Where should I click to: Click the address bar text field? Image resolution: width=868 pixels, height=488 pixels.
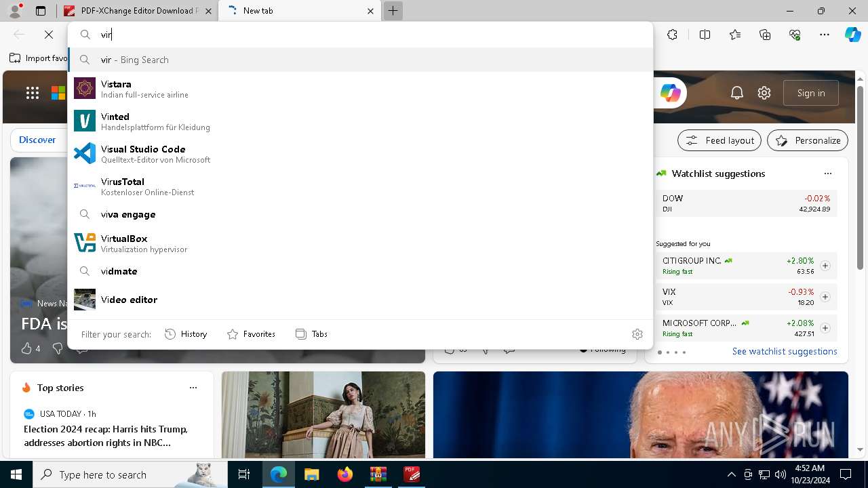point(373,35)
